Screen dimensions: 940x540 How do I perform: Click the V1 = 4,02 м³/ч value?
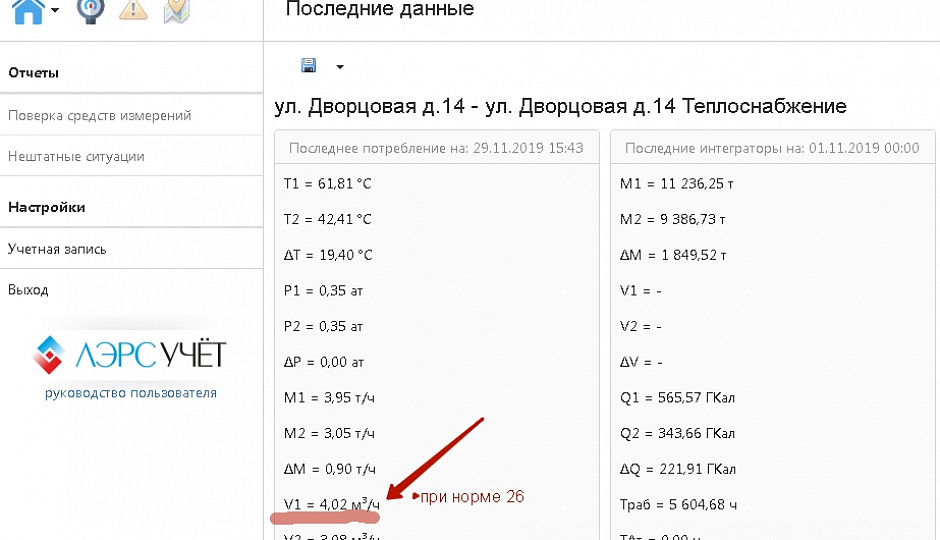(x=331, y=505)
